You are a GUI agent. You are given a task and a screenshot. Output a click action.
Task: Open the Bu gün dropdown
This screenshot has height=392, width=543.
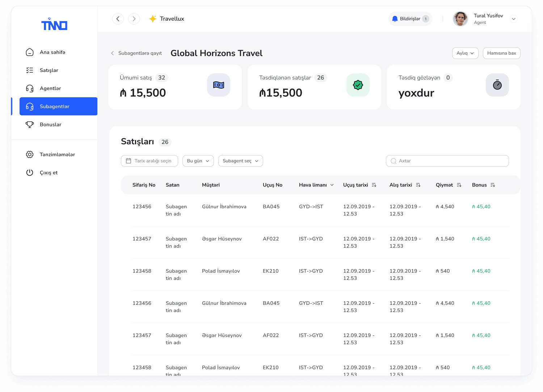[x=198, y=161]
